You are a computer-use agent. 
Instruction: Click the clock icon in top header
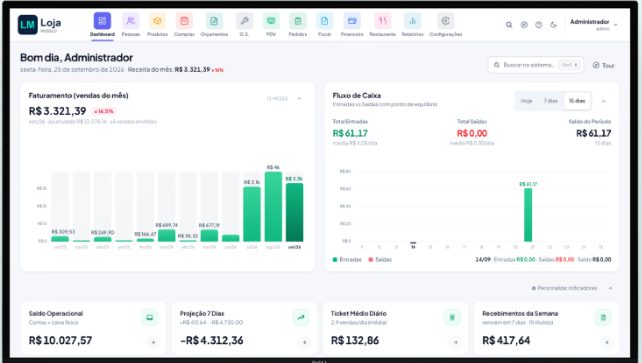click(x=539, y=25)
